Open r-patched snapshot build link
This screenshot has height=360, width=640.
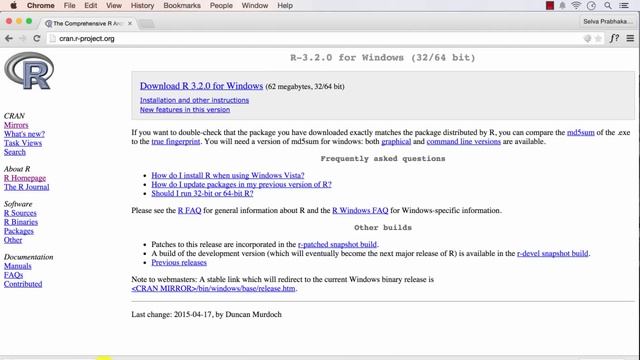337,244
